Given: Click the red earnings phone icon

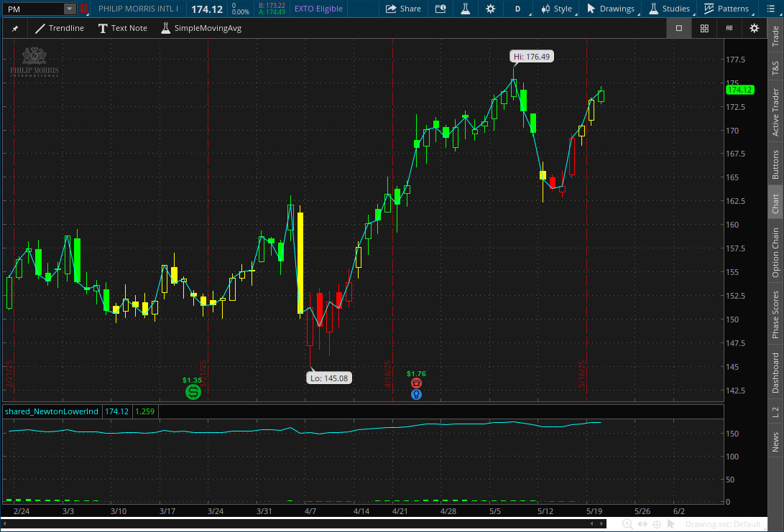Looking at the screenshot, I should click(x=416, y=383).
